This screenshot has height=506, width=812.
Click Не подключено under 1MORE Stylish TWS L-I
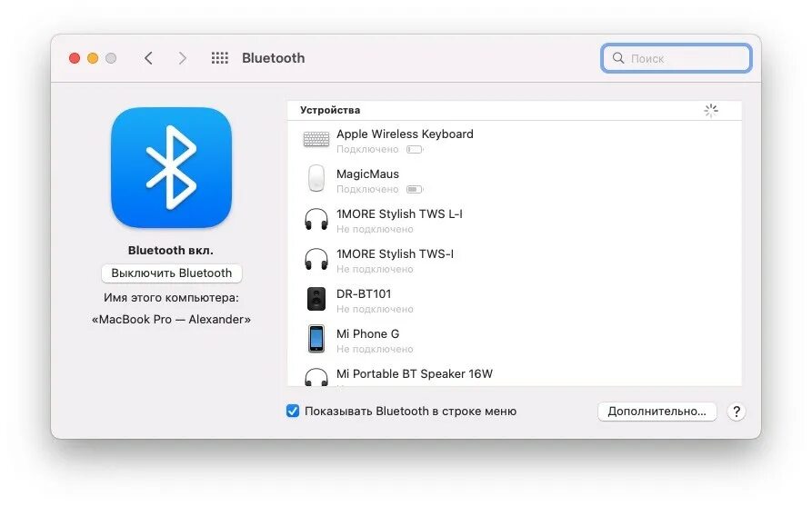point(375,229)
